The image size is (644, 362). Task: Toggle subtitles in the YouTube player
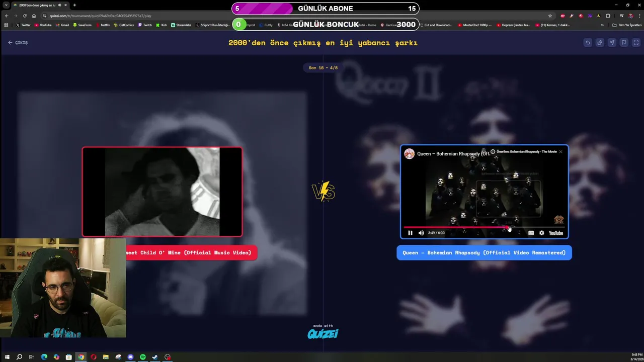pos(531,233)
